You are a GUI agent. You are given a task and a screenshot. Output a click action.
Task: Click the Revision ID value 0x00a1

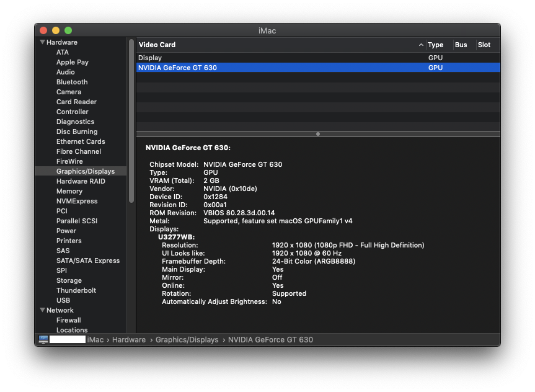point(215,205)
